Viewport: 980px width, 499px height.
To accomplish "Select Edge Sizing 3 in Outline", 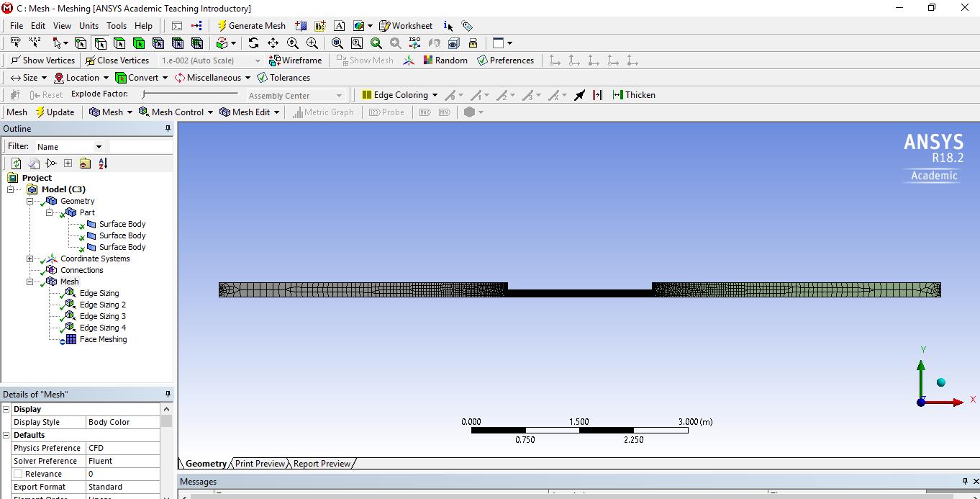I will (x=102, y=316).
